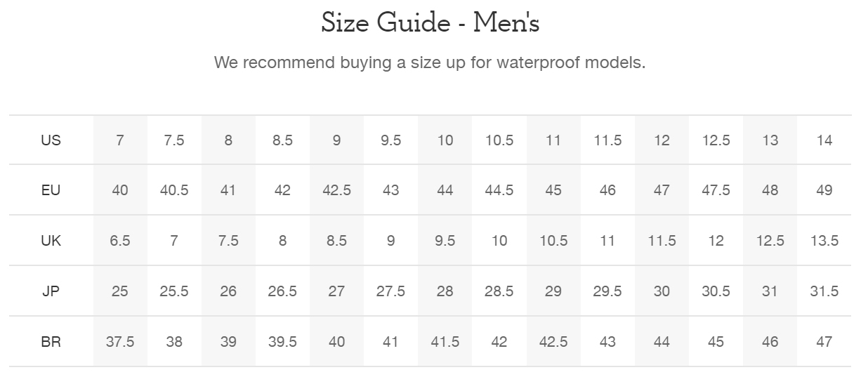
Task: Click the BR row header label
Action: [x=51, y=342]
